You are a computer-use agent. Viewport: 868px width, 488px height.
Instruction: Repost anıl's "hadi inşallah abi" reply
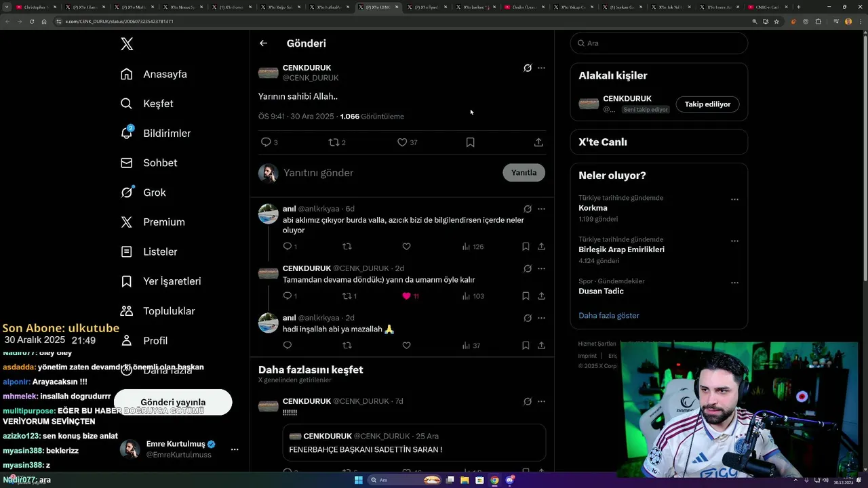point(347,346)
